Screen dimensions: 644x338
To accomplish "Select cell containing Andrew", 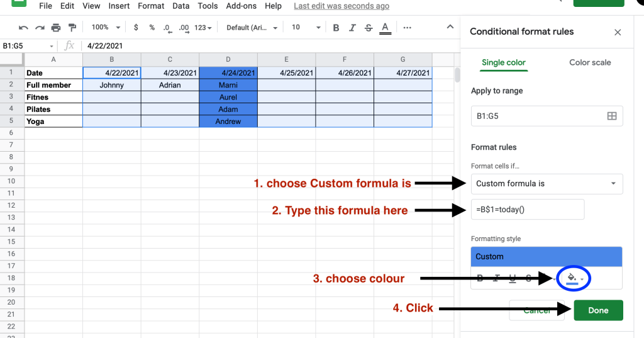I will 228,121.
